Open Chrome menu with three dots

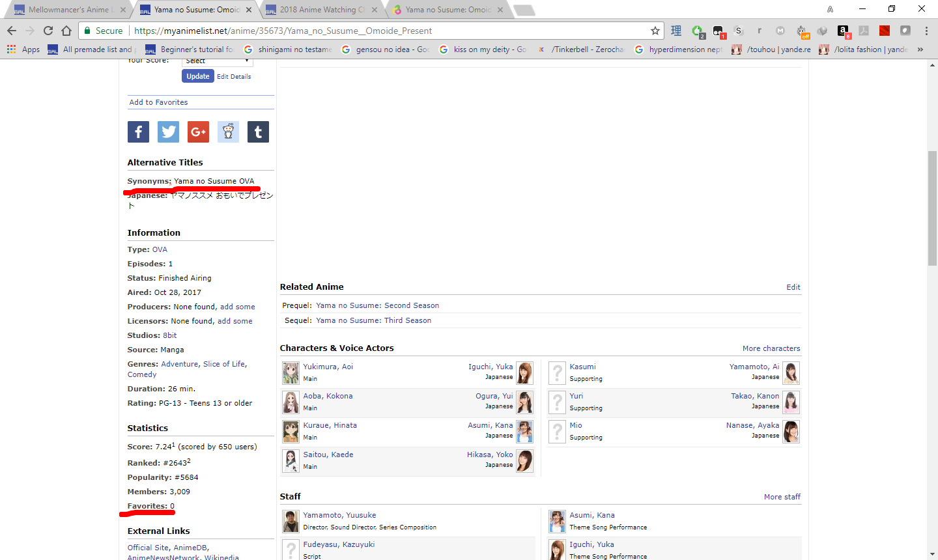coord(926,31)
